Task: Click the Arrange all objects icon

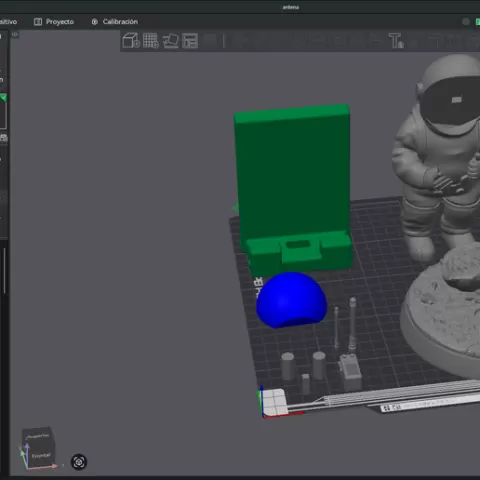Action: click(x=190, y=41)
